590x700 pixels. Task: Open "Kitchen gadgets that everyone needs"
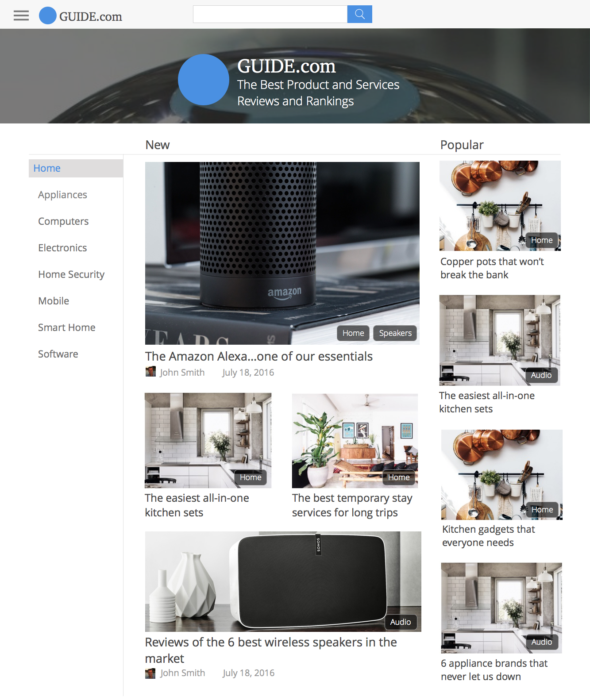(x=489, y=536)
